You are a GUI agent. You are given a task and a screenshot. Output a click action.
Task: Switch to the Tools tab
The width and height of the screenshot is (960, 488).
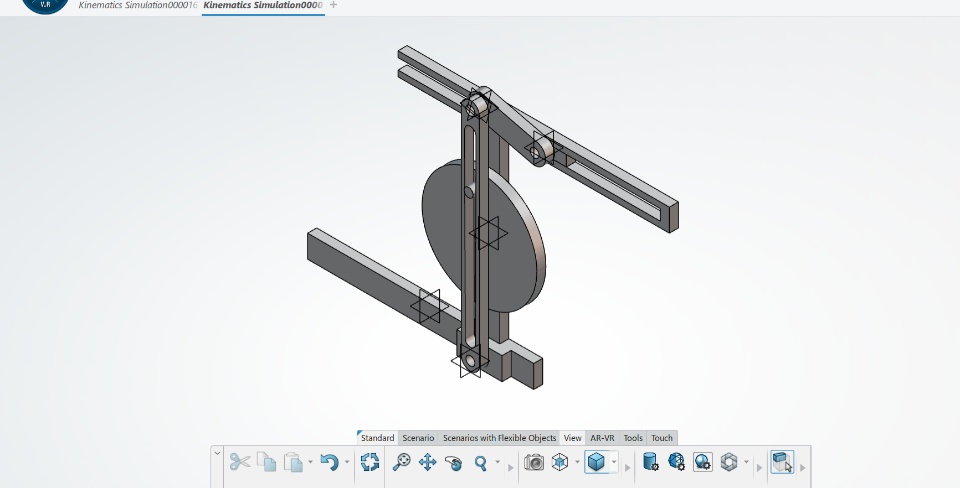pyautogui.click(x=633, y=438)
